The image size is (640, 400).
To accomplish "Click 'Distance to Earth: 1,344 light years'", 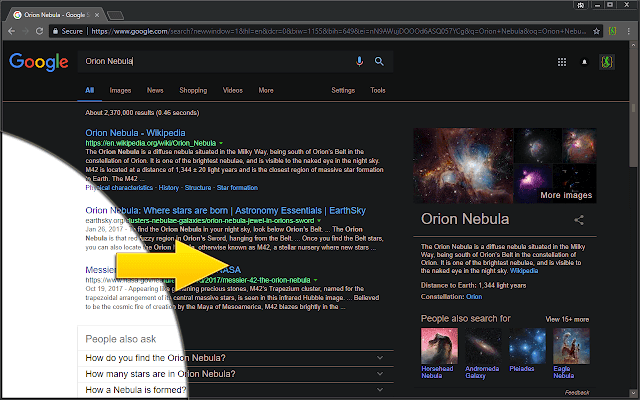I will 473,285.
